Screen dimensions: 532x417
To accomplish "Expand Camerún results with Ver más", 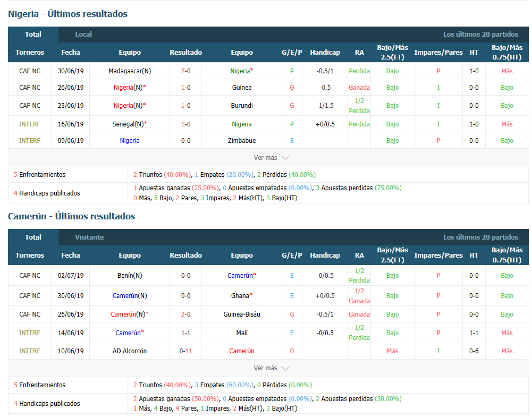I will pyautogui.click(x=271, y=368).
